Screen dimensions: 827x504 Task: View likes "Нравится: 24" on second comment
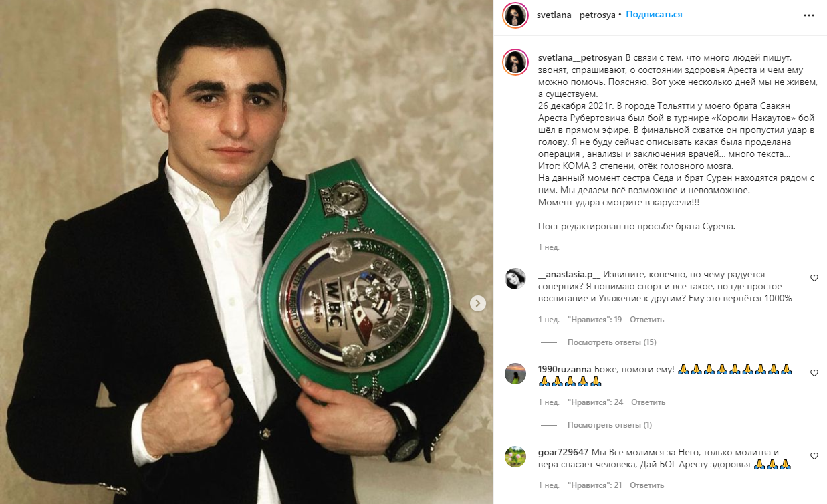[596, 402]
